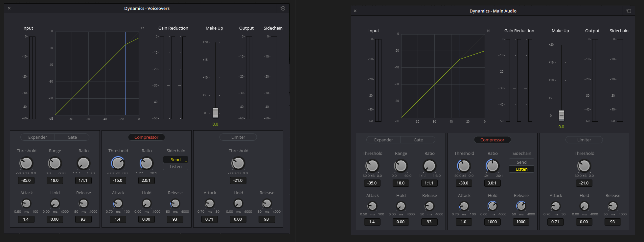The height and width of the screenshot is (242, 644).
Task: Click Main Audio compressor Release knob
Action: [x=521, y=206]
